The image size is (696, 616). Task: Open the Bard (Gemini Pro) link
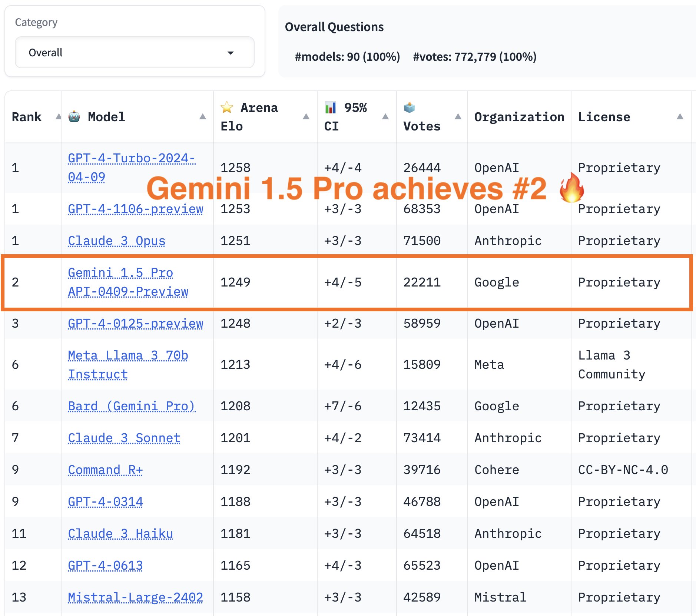pyautogui.click(x=132, y=406)
